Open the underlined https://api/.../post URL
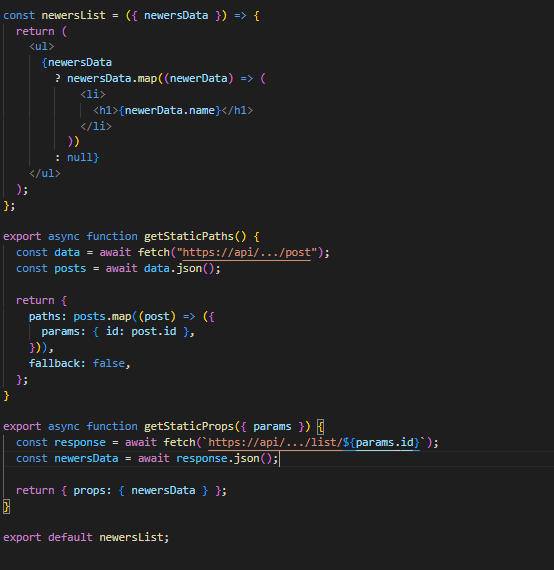Image resolution: width=554 pixels, height=570 pixels. 246,252
